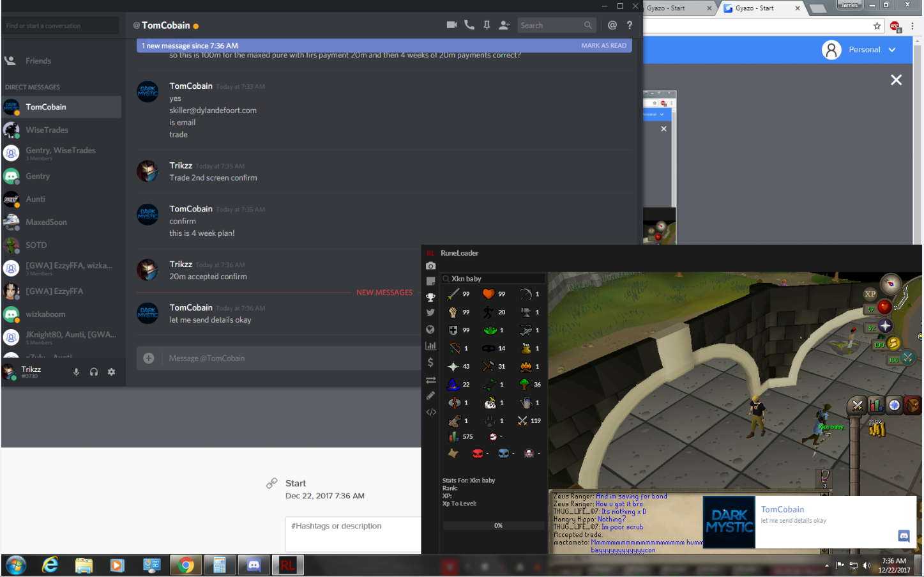Click the Discord Search box
924x577 pixels.
[556, 26]
